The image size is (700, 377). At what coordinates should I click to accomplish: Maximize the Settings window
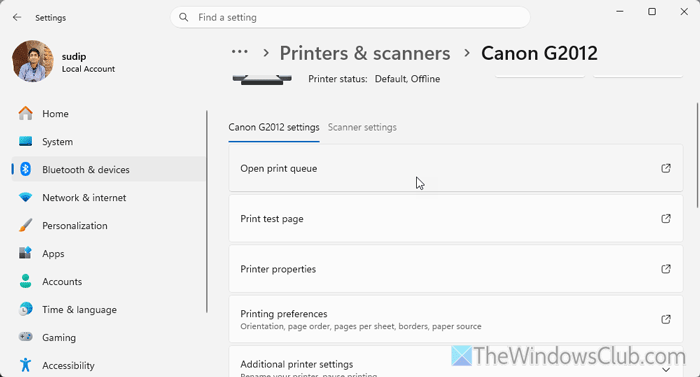[x=652, y=12]
